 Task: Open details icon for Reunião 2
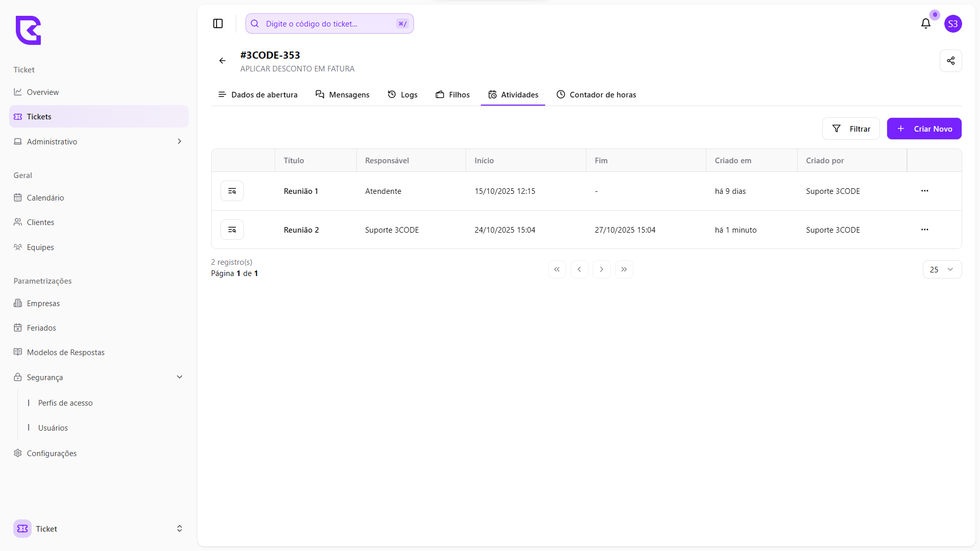tap(232, 230)
